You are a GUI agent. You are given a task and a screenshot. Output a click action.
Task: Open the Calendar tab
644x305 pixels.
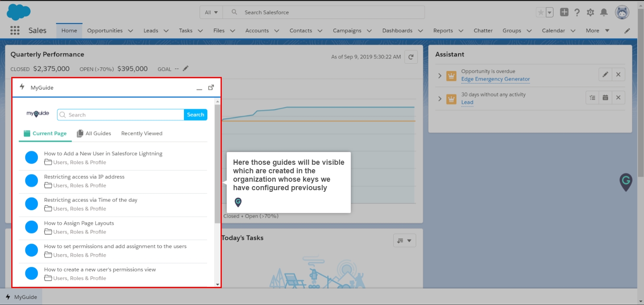tap(553, 31)
